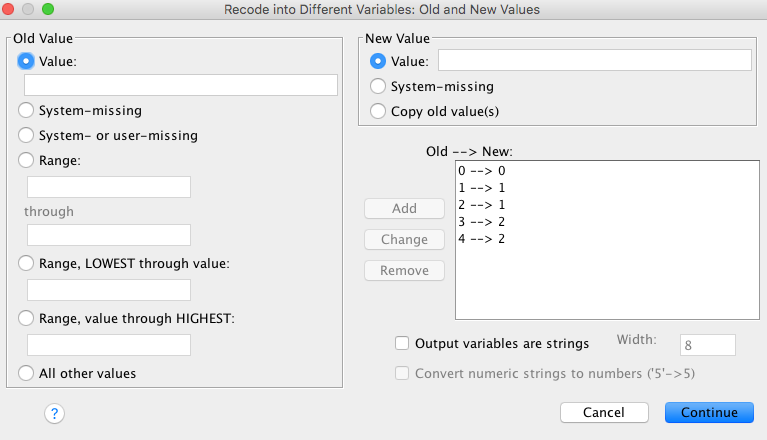Select the Range radio button

point(26,160)
